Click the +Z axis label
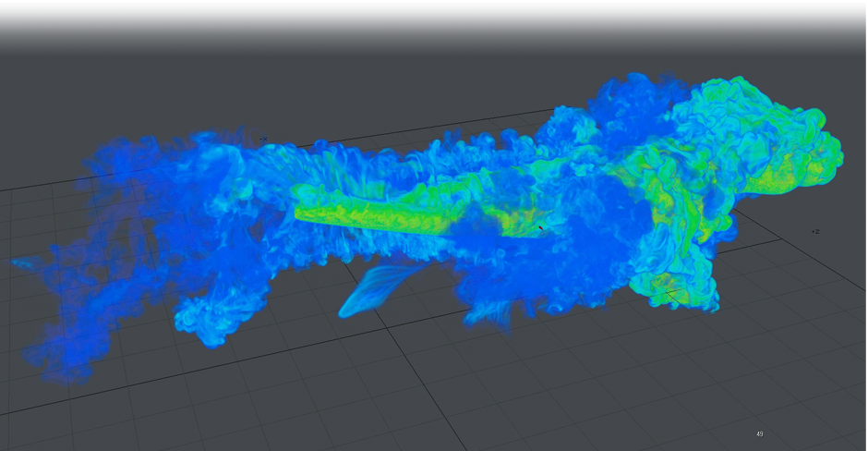Screen dimensions: 868x451 (815, 232)
